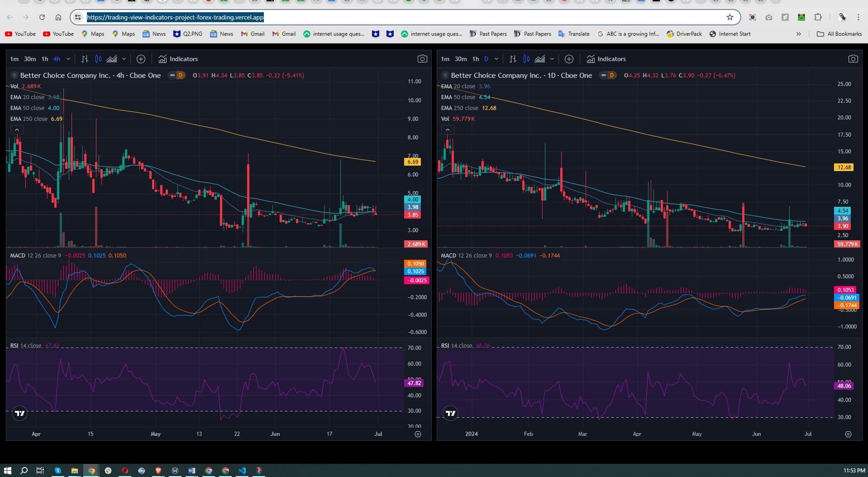Expand the interval dropdown on daily chart

pos(496,59)
